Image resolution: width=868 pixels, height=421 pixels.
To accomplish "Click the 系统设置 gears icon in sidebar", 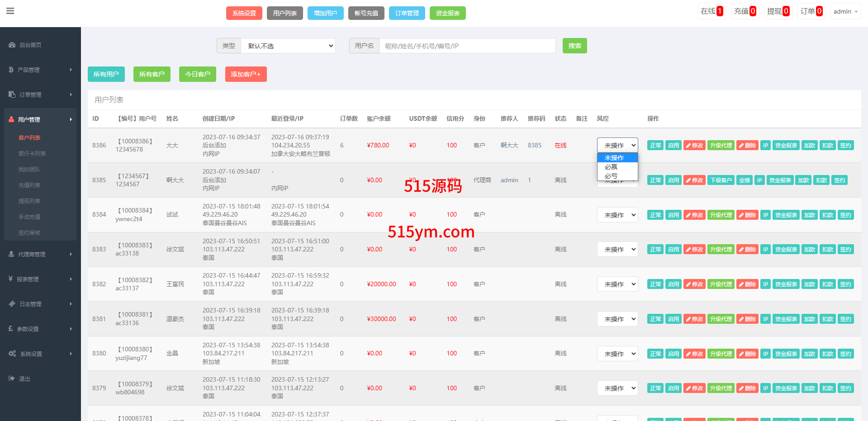I will pos(12,354).
